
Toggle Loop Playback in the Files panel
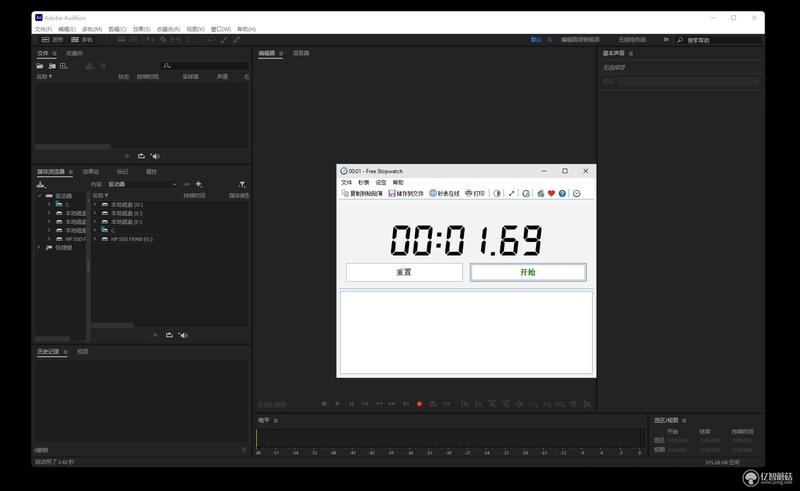[x=141, y=156]
